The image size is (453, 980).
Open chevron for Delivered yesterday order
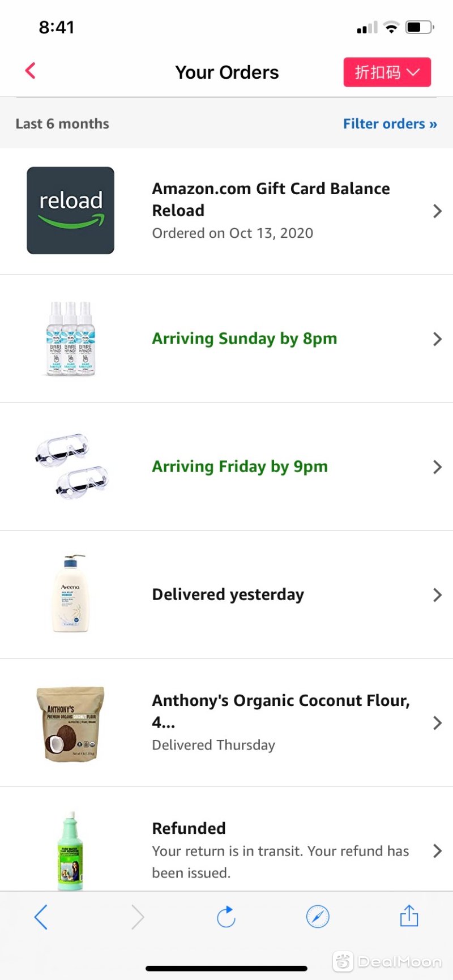coord(437,595)
